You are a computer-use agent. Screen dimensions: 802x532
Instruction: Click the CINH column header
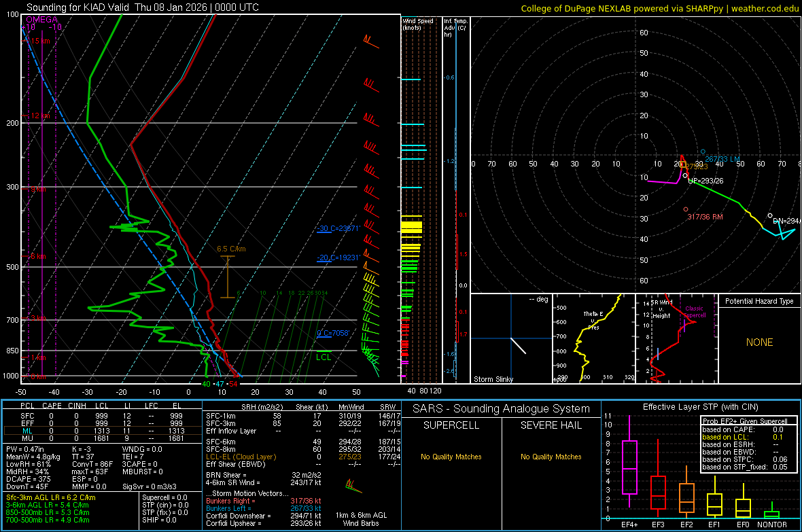(77, 406)
